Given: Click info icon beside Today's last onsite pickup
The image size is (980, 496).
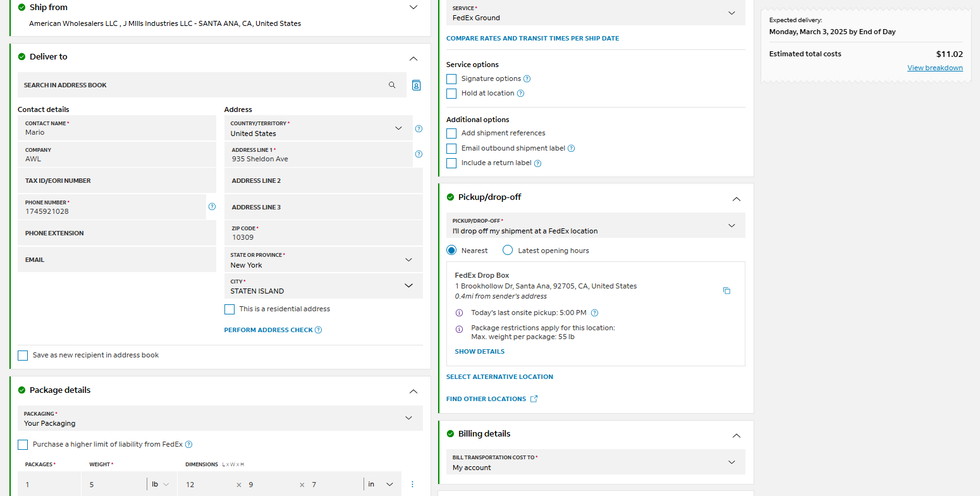Looking at the screenshot, I should (x=459, y=313).
